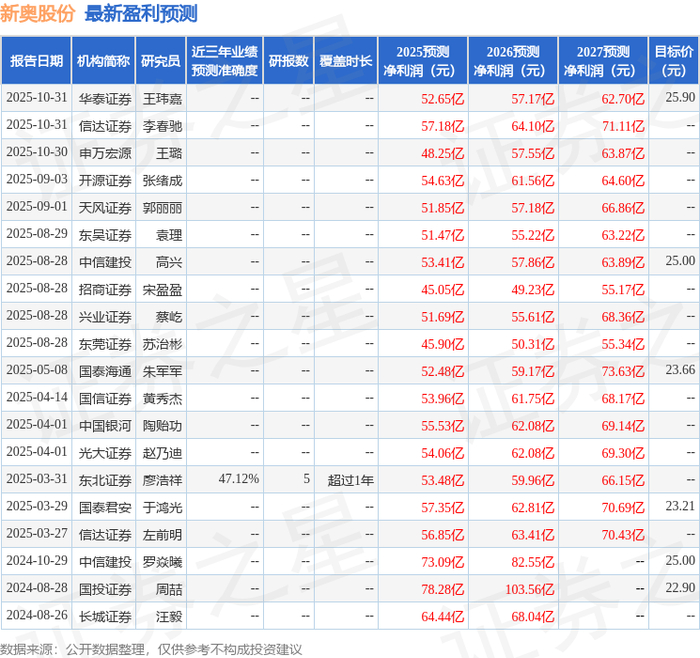Click researcher name 王玮嘉
The height and width of the screenshot is (658, 700).
pyautogui.click(x=162, y=99)
